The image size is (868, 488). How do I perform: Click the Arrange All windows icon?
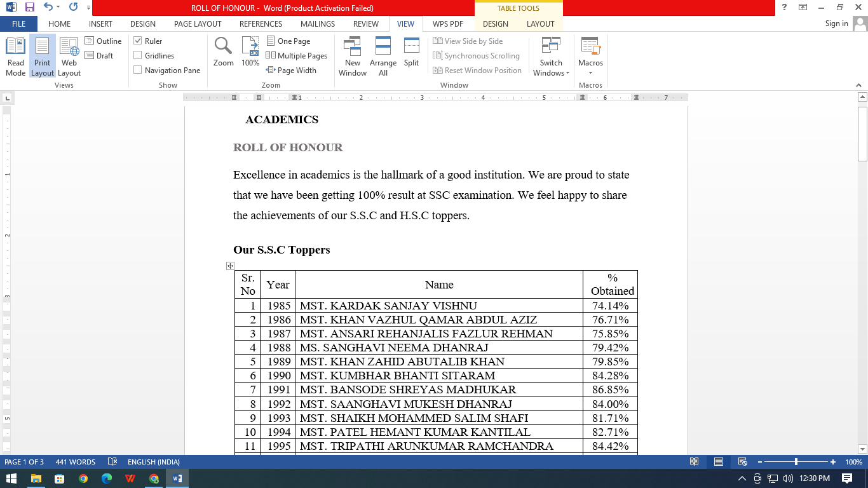[x=383, y=56]
